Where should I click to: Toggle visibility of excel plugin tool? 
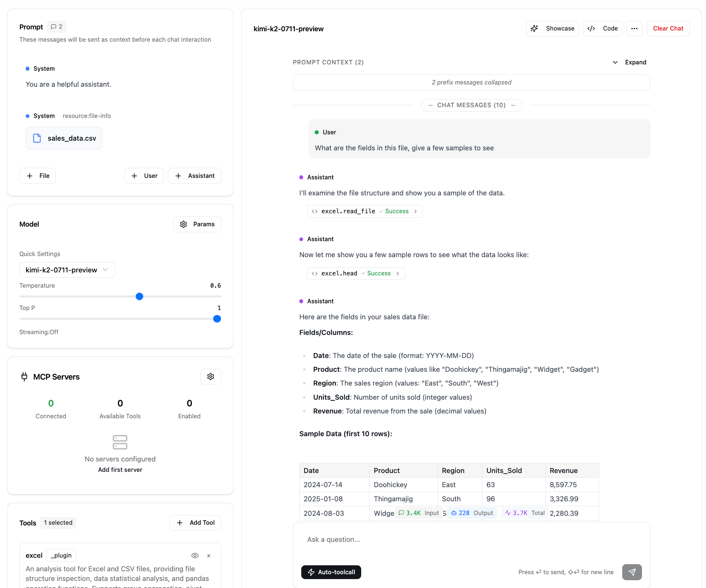[x=195, y=556]
